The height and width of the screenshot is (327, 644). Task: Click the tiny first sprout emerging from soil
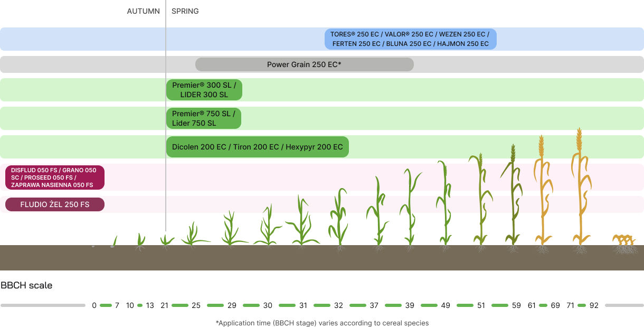point(113,242)
